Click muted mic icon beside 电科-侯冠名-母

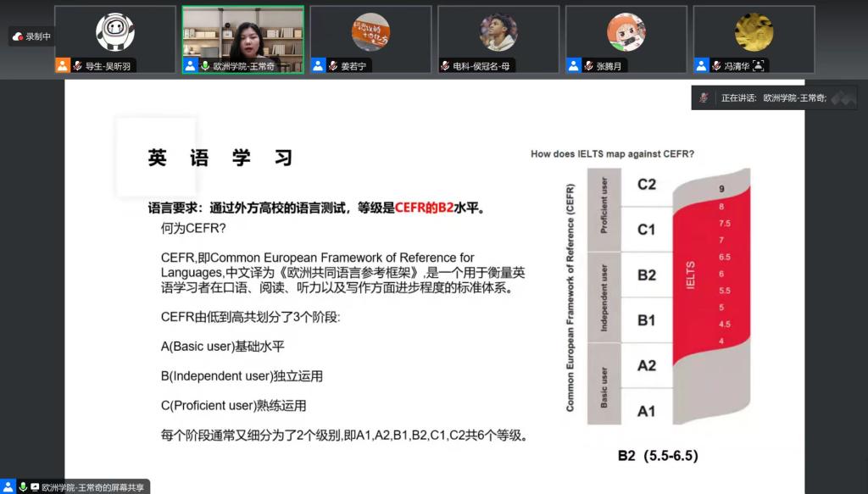(445, 65)
